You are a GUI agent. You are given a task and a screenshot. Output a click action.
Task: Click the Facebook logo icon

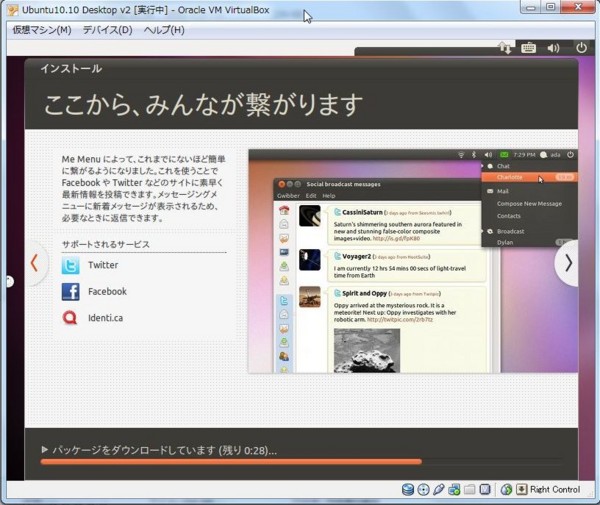point(71,292)
